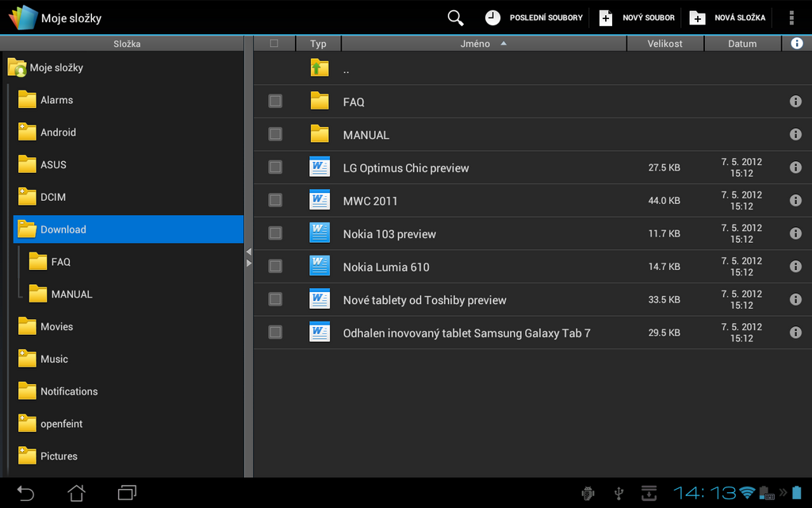This screenshot has height=508, width=812.
Task: Create a folder with Nová složka icon
Action: pos(695,17)
